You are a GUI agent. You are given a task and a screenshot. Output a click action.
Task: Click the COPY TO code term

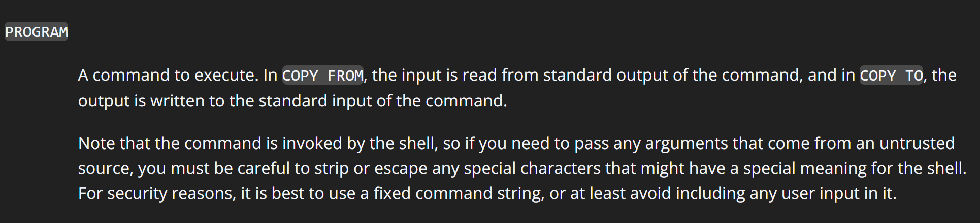coord(891,76)
